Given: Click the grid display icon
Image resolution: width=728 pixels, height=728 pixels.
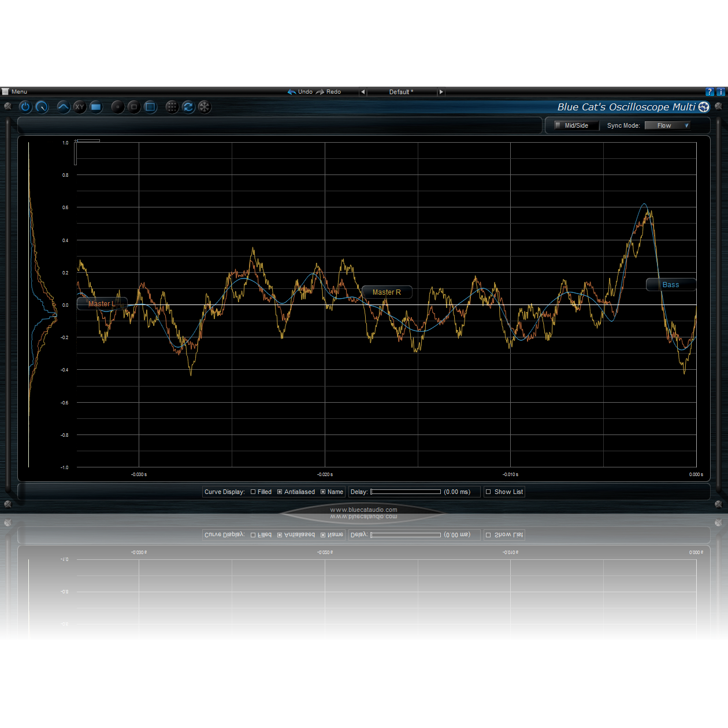Looking at the screenshot, I should [x=172, y=107].
